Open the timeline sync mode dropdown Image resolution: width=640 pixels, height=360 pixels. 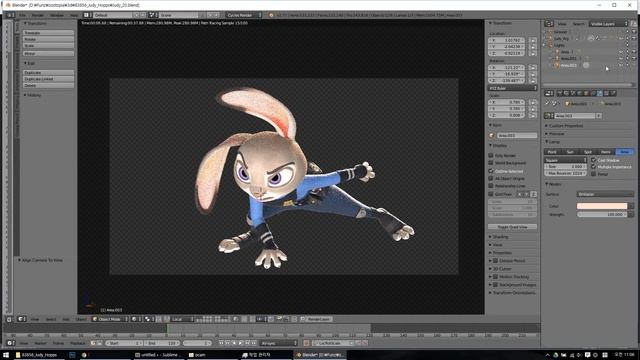[278, 343]
